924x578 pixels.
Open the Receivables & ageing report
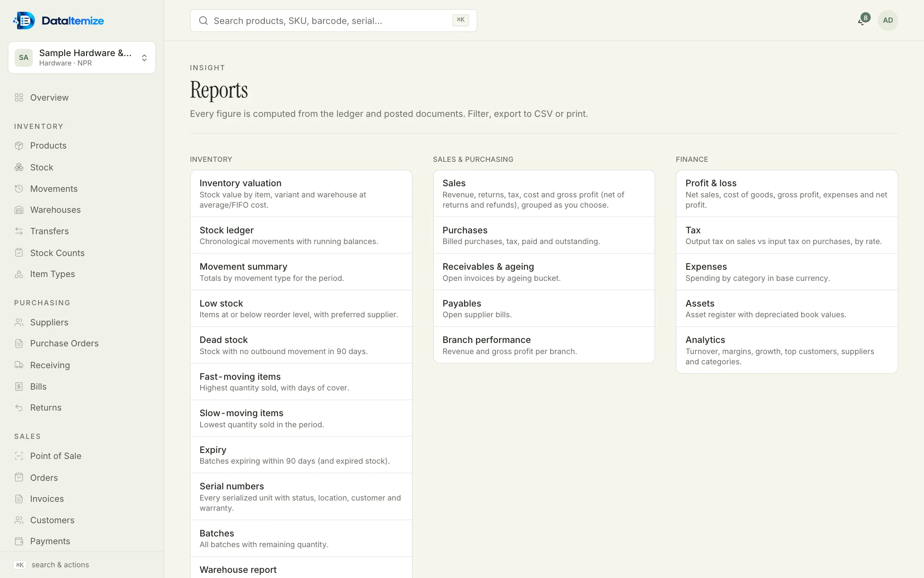tap(544, 272)
